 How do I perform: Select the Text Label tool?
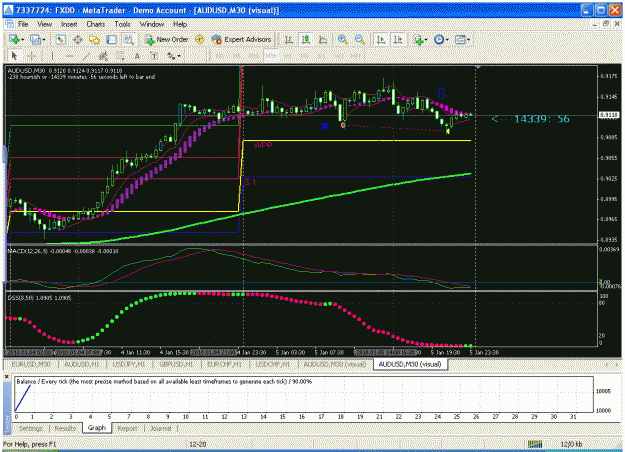pyautogui.click(x=154, y=56)
